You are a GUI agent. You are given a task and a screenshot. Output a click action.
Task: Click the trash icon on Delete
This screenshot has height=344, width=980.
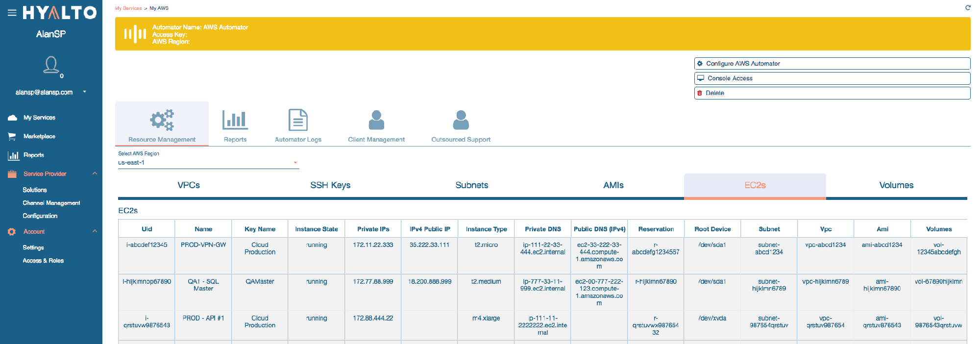700,93
